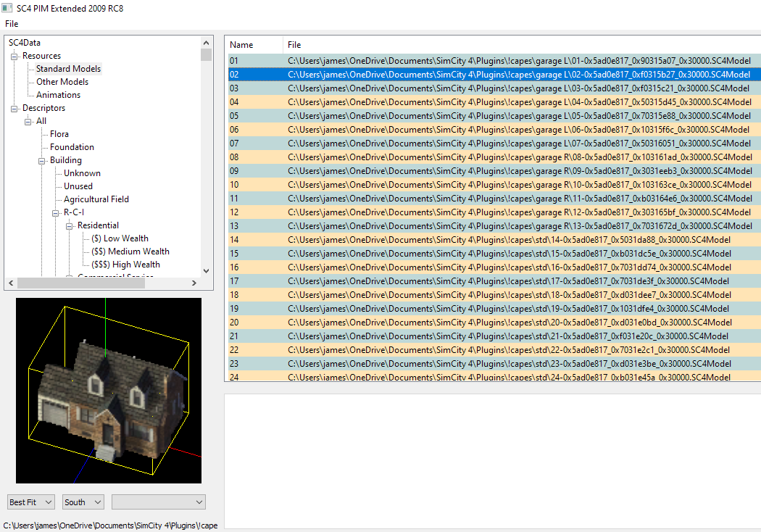Collapse the Descriptors tree node
The height and width of the screenshot is (532, 761).
click(14, 108)
